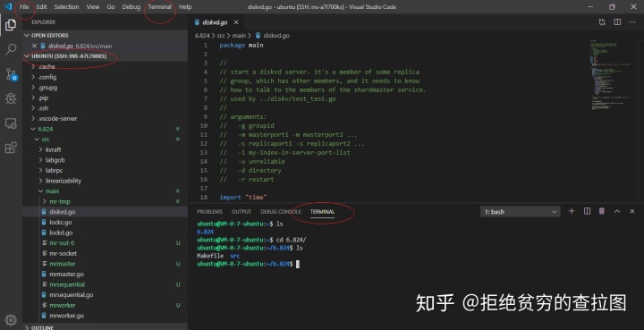This screenshot has width=644, height=330.
Task: Switch to the Debug Console tab
Action: coord(281,212)
